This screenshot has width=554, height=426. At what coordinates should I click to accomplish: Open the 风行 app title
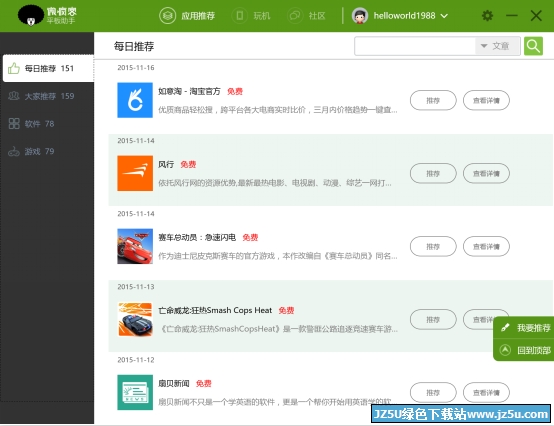tap(166, 164)
